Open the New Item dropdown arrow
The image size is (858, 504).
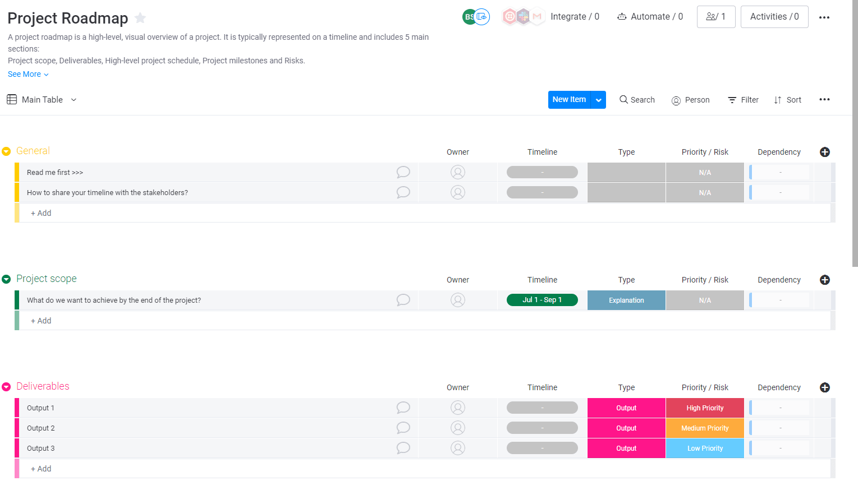[599, 100]
